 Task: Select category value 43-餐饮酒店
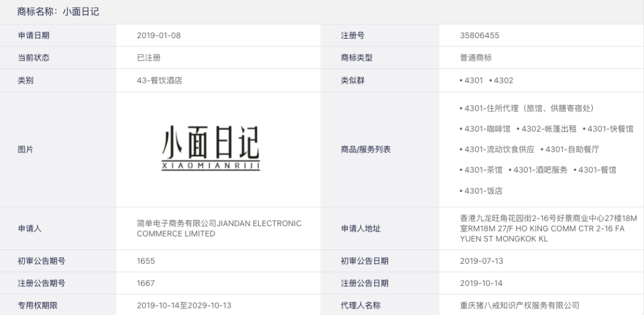coord(159,80)
